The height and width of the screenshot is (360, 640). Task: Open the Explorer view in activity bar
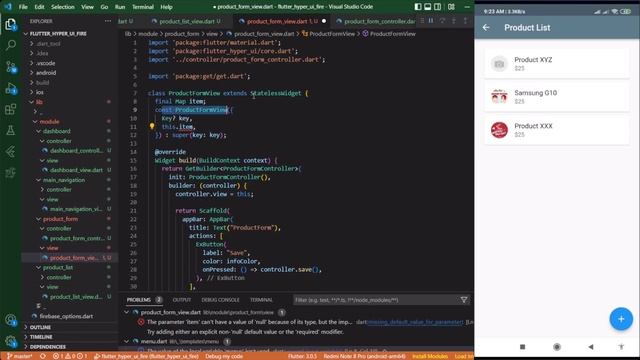coord(11,24)
